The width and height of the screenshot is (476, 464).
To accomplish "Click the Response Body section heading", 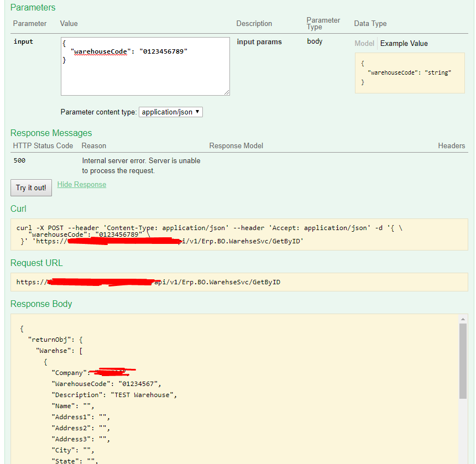I will 41,304.
